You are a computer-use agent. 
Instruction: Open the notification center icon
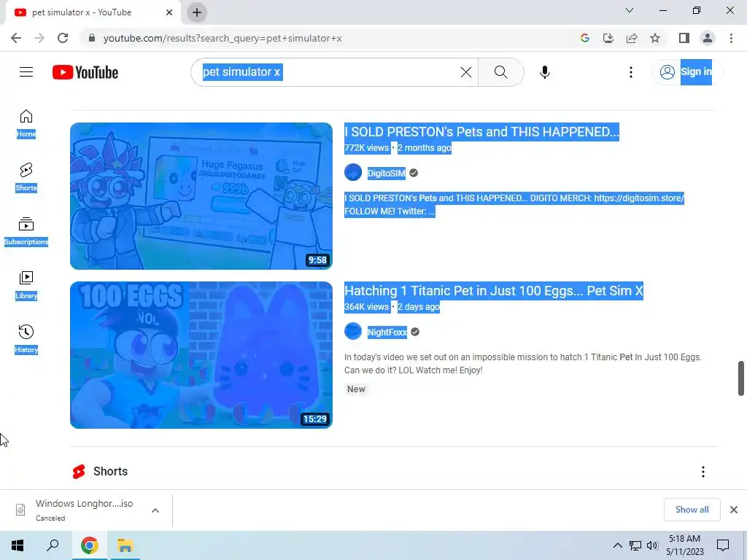click(723, 545)
